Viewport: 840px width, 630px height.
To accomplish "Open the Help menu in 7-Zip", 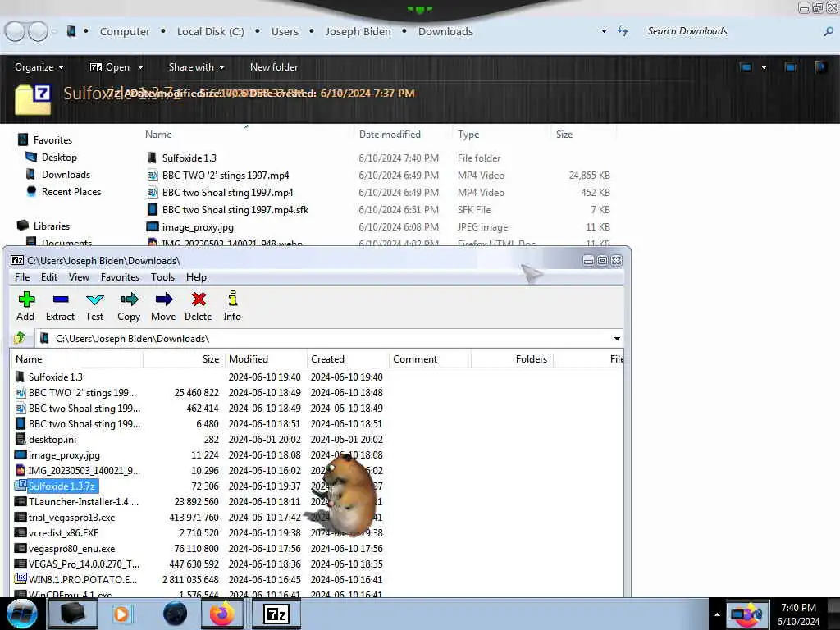I will point(196,277).
